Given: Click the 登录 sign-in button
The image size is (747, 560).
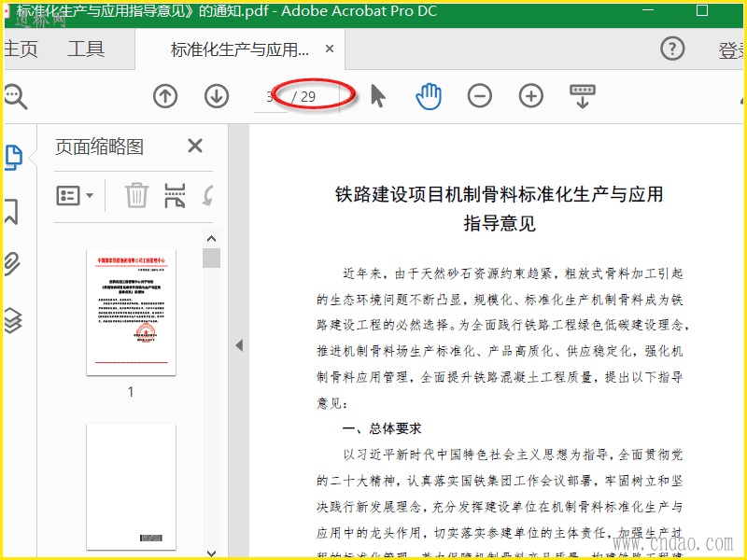Looking at the screenshot, I should 731,50.
